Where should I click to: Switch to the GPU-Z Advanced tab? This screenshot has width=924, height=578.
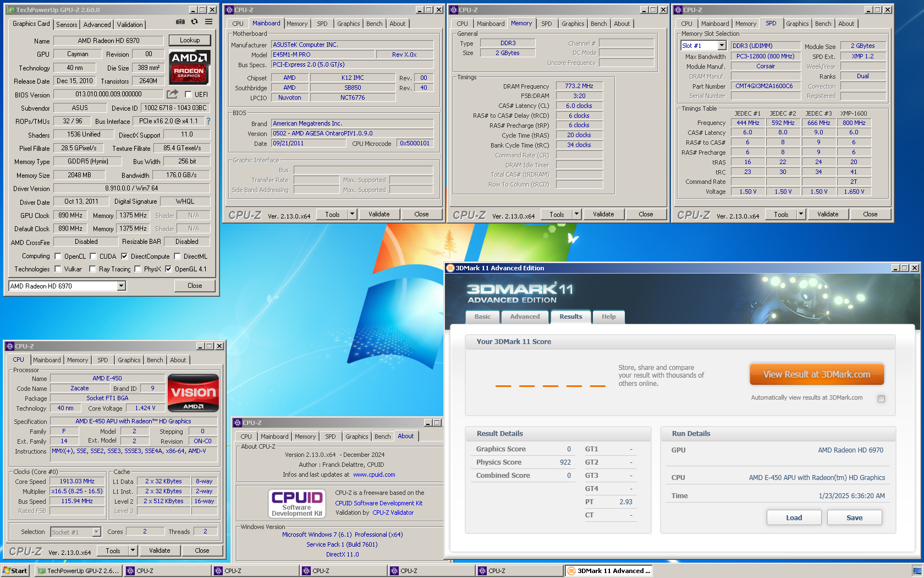point(97,25)
